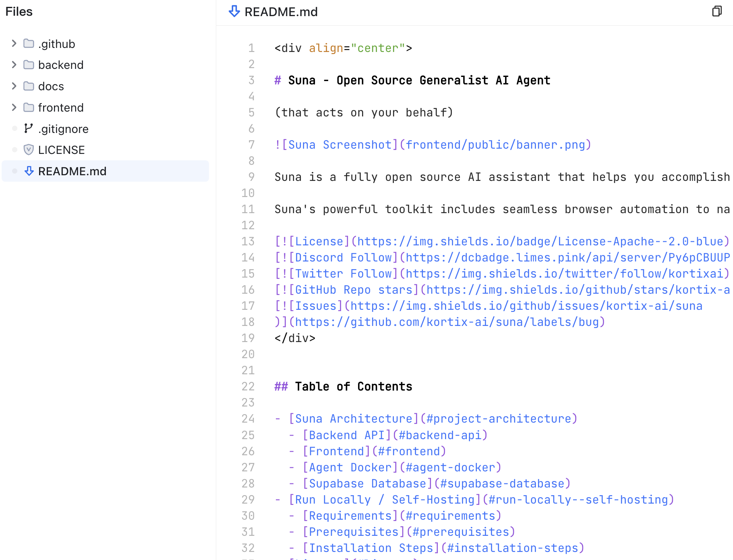Image resolution: width=733 pixels, height=560 pixels.
Task: Expand the frontend folder chevron
Action: 14,108
